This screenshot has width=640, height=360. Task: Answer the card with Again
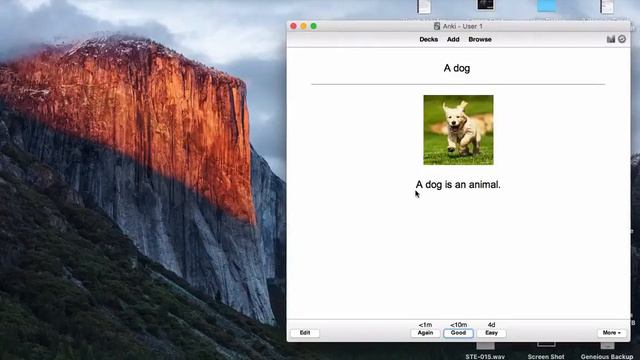(425, 333)
